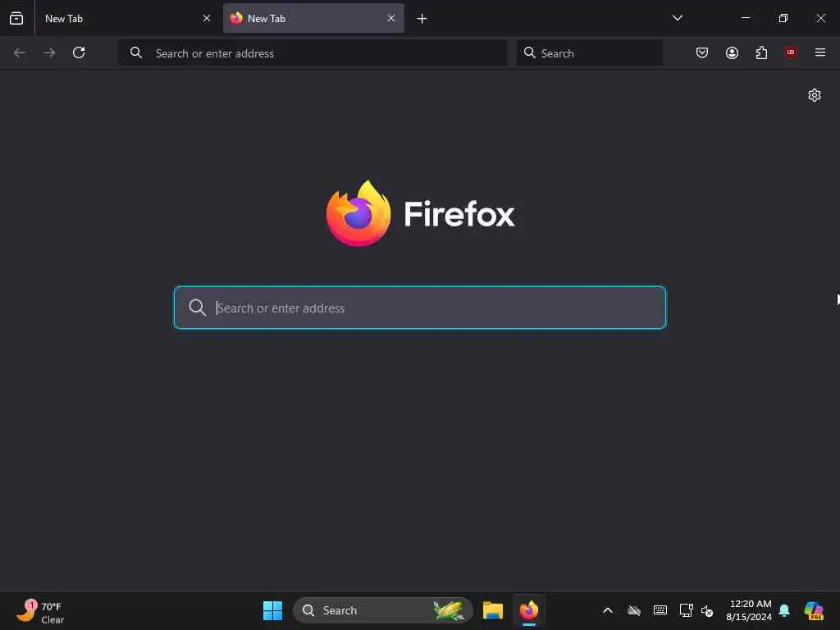Open the Firefox account icon

coord(732,52)
